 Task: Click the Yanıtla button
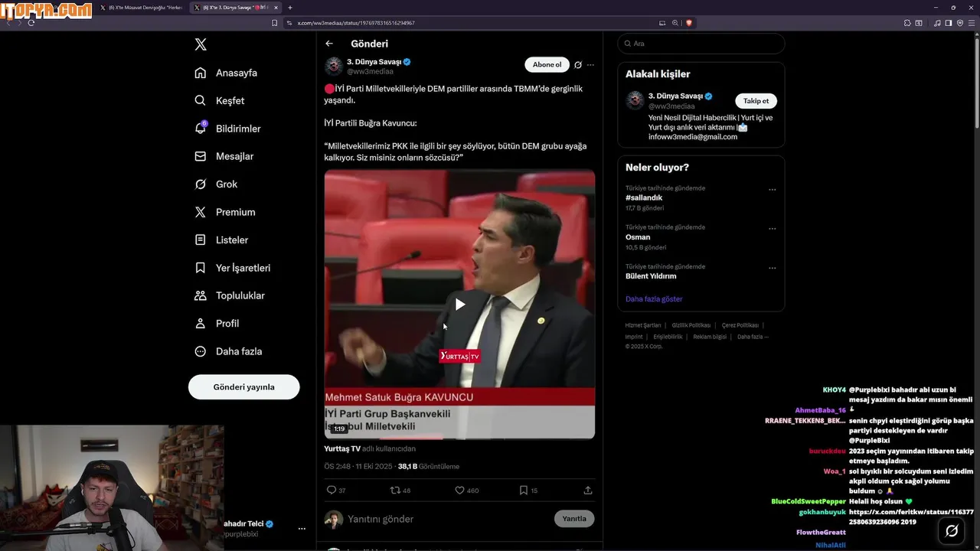point(574,519)
